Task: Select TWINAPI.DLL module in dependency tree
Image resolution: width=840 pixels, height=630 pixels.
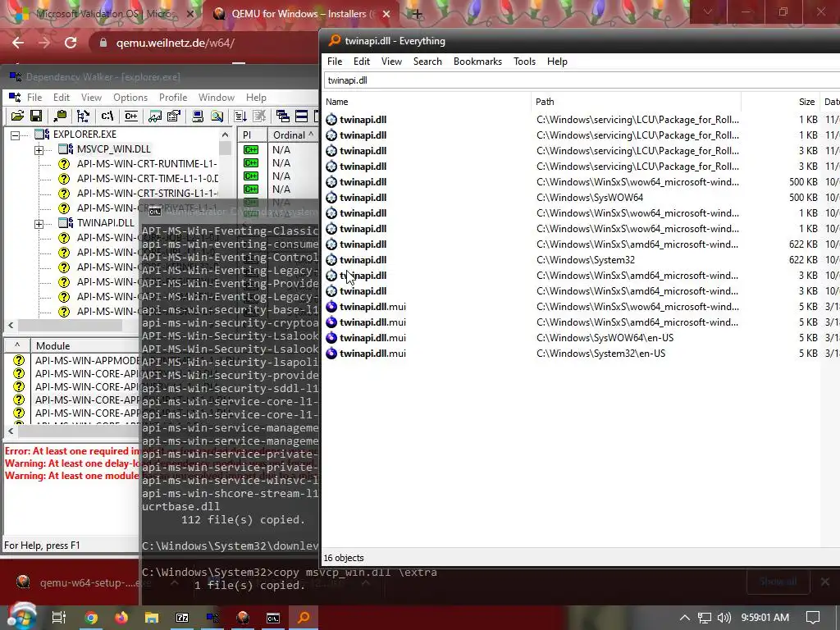Action: pyautogui.click(x=106, y=223)
